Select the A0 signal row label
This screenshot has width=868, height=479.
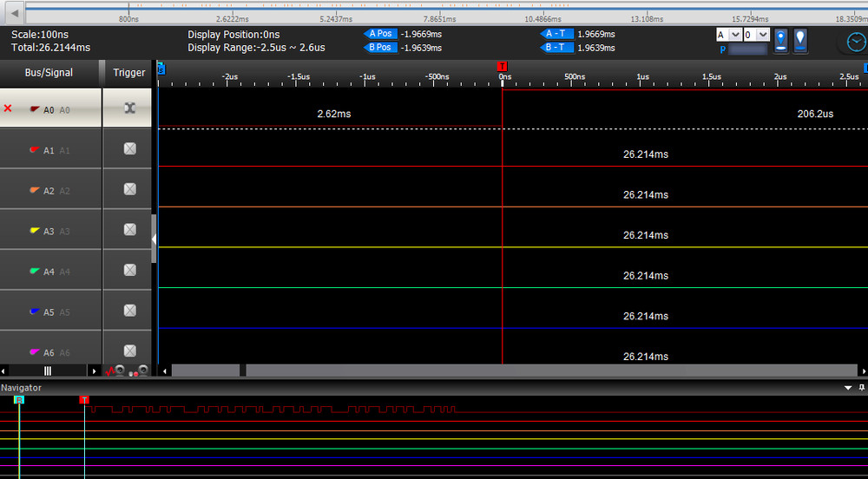pos(49,110)
